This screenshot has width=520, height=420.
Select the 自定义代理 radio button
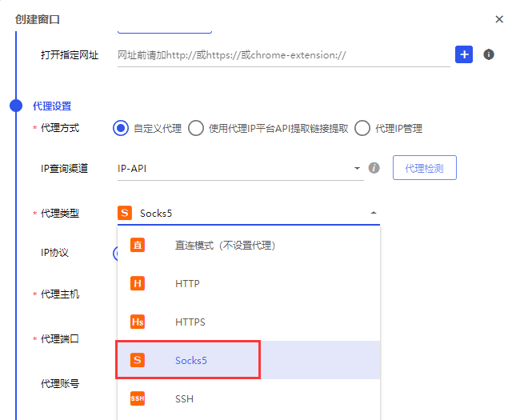[121, 128]
